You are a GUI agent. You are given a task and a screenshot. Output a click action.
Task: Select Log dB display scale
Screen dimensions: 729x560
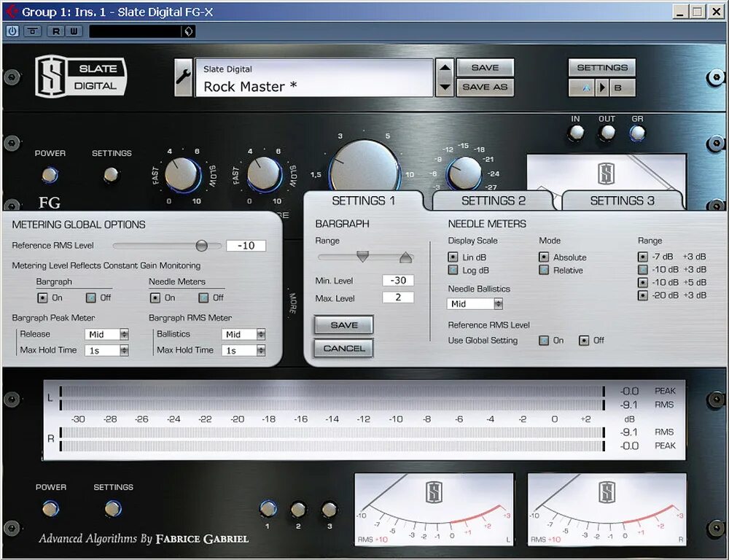pos(453,270)
